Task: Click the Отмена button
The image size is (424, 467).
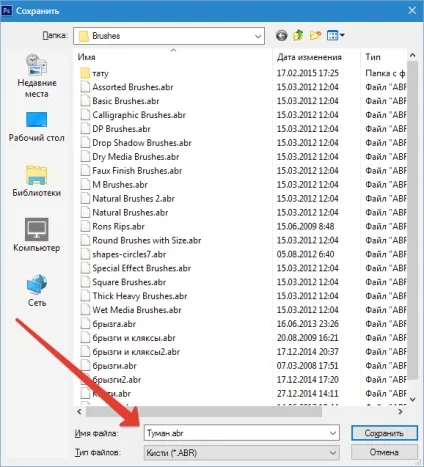Action: tap(384, 452)
